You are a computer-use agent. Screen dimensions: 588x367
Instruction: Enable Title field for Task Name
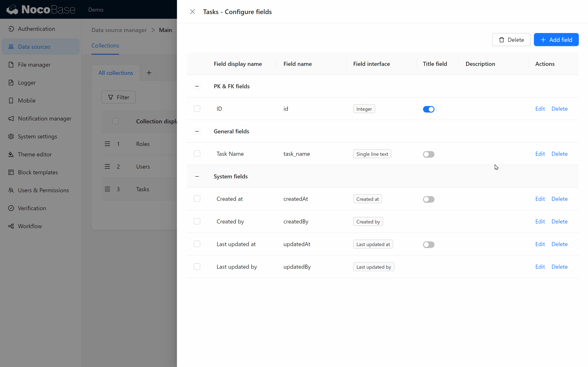(x=428, y=154)
